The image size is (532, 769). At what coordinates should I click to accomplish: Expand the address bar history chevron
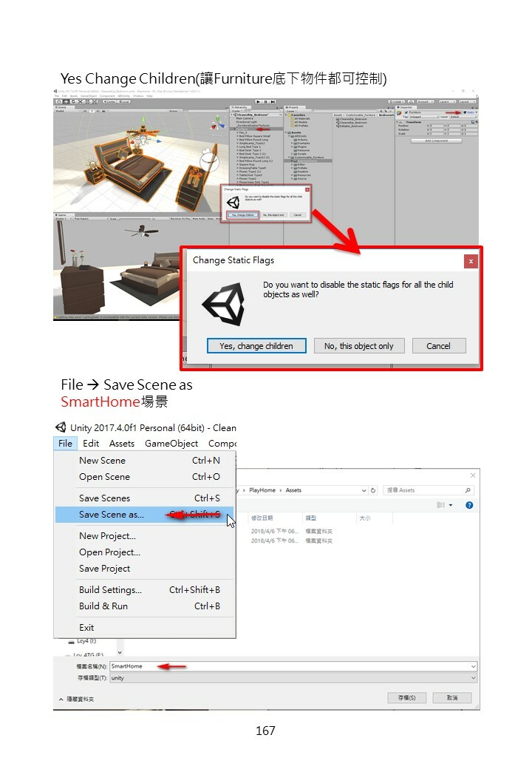click(x=364, y=490)
